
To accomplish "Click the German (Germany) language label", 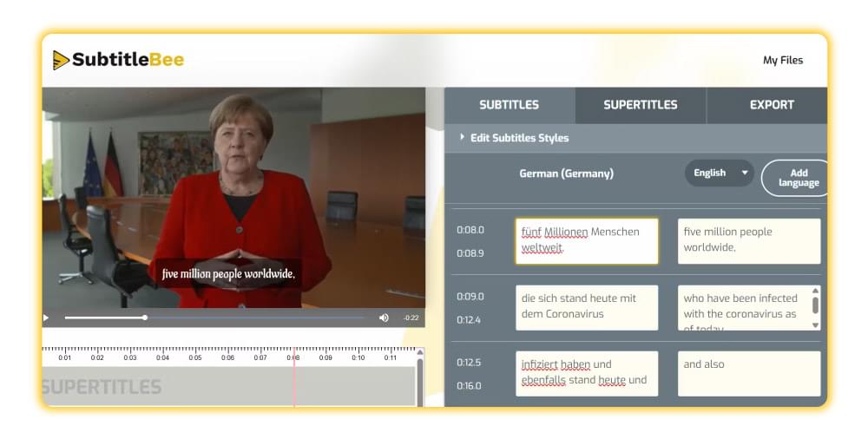I will point(566,174).
